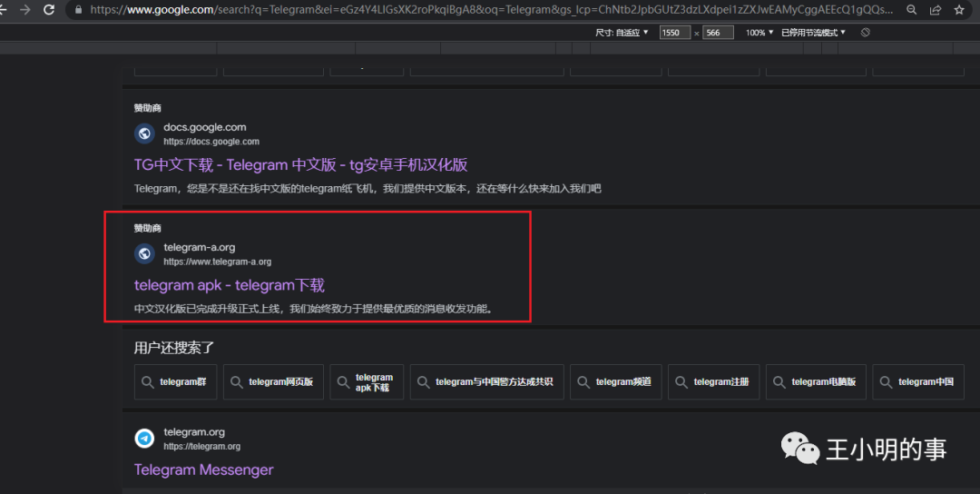Select related search telegram电脑版
This screenshot has height=494, width=980.
[x=817, y=382]
